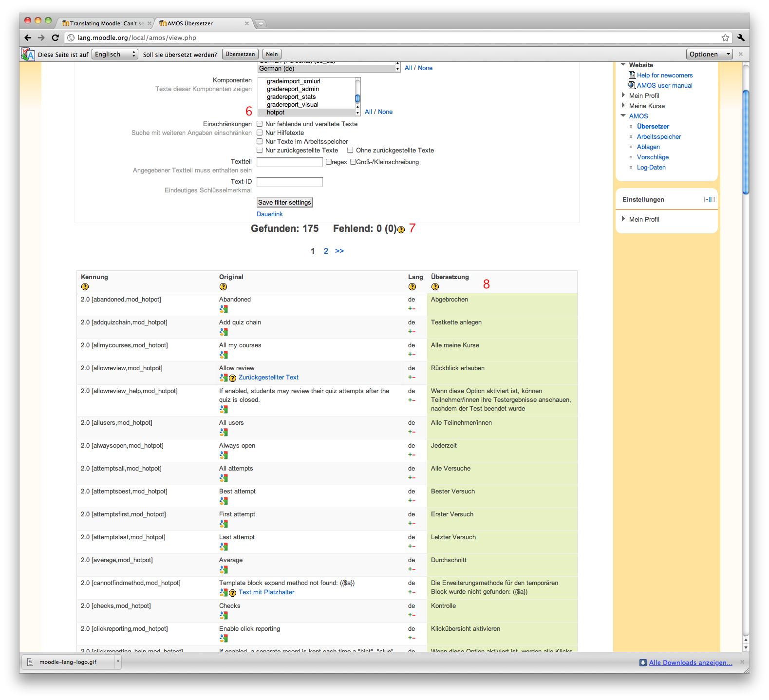Toggle the regex checkbox
The height and width of the screenshot is (700, 769).
(x=329, y=162)
